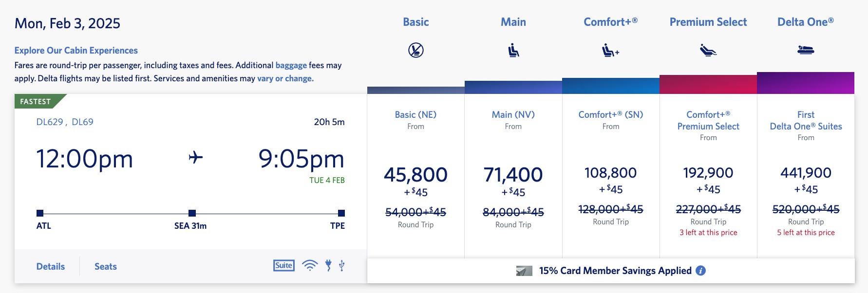Click the Mon, Feb 3, 2025 date heading
The height and width of the screenshot is (293, 868).
tap(67, 23)
